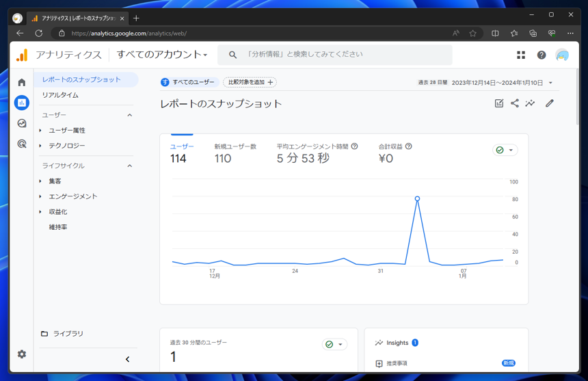Open the date range dropdown
This screenshot has width=588, height=381.
click(550, 83)
